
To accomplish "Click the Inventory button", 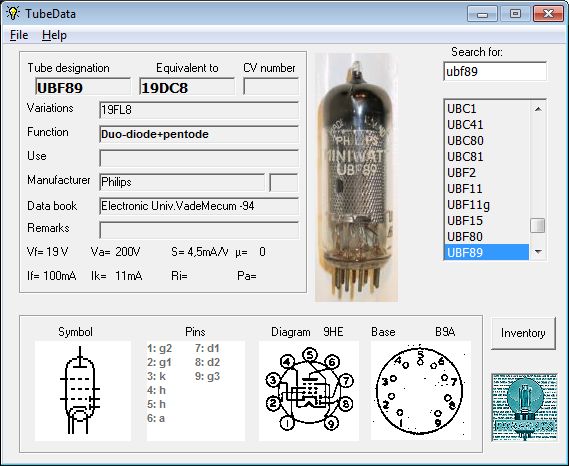I will tap(523, 333).
